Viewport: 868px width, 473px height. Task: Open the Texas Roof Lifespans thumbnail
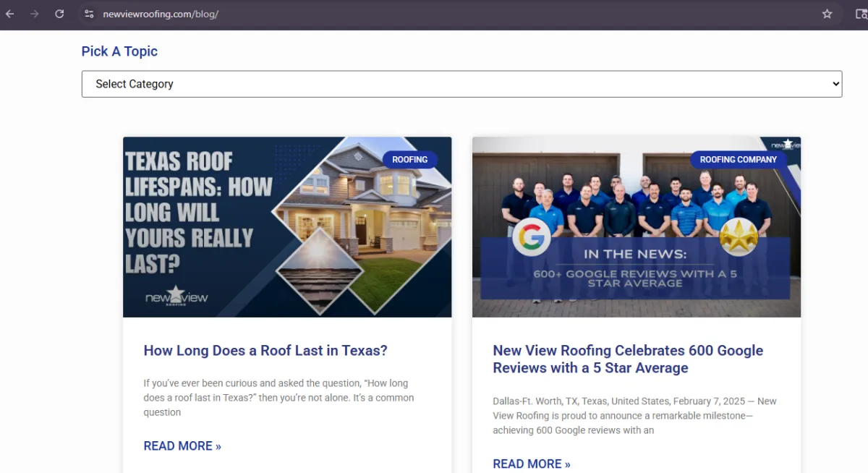[x=287, y=227]
